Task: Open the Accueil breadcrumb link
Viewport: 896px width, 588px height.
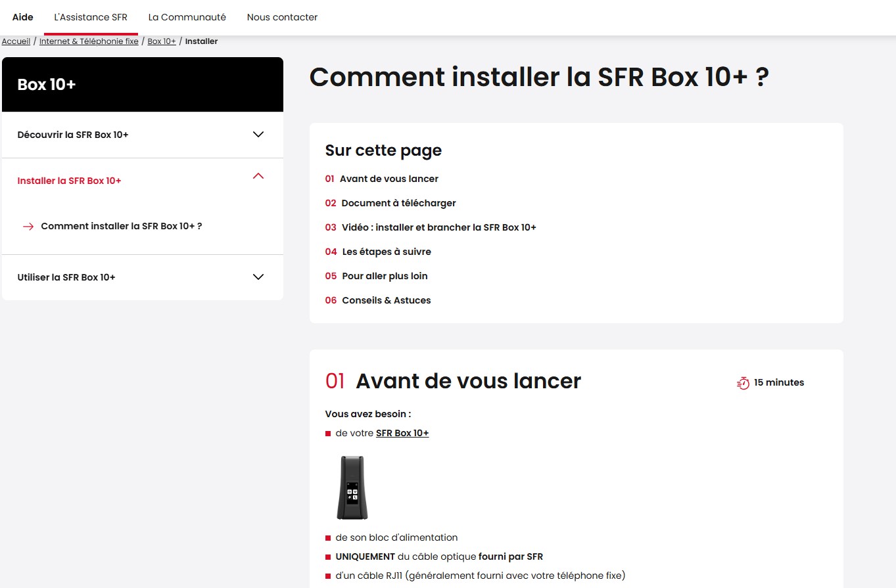Action: (16, 41)
